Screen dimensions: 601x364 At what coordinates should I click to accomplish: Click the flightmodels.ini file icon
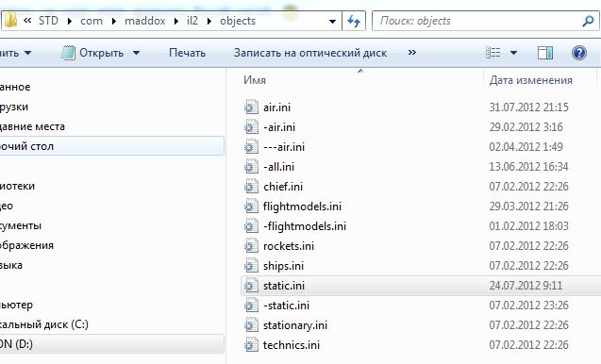click(251, 207)
